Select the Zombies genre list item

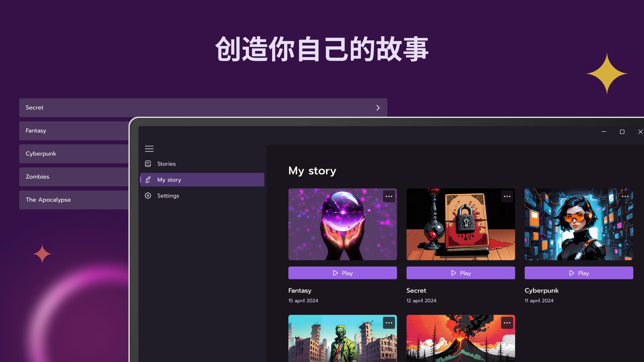coord(74,177)
